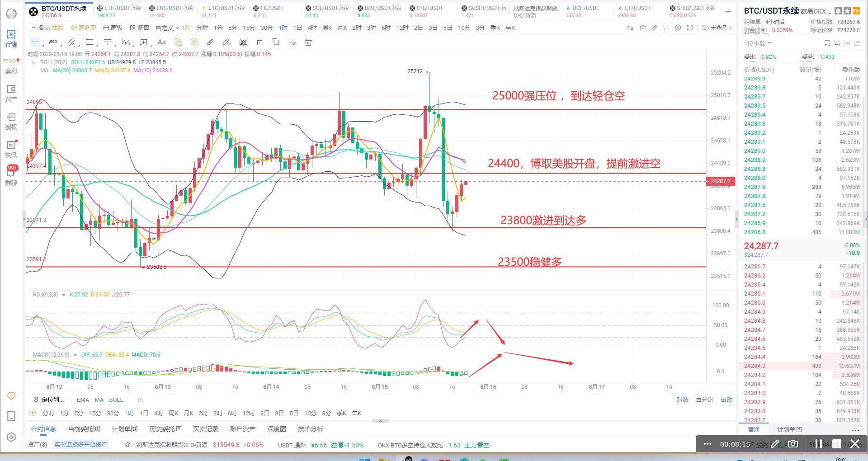Toggle the 对数 logarithmic scale option

coord(682,400)
